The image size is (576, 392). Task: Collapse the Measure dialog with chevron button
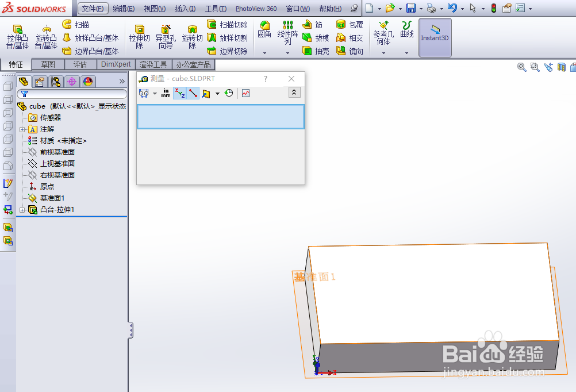[x=294, y=93]
